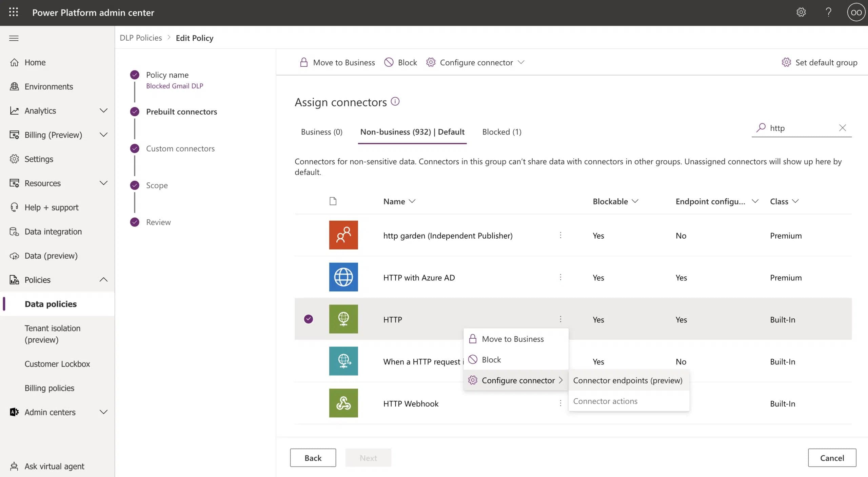Click the select-all column header icon
Image resolution: width=868 pixels, height=477 pixels.
[333, 201]
